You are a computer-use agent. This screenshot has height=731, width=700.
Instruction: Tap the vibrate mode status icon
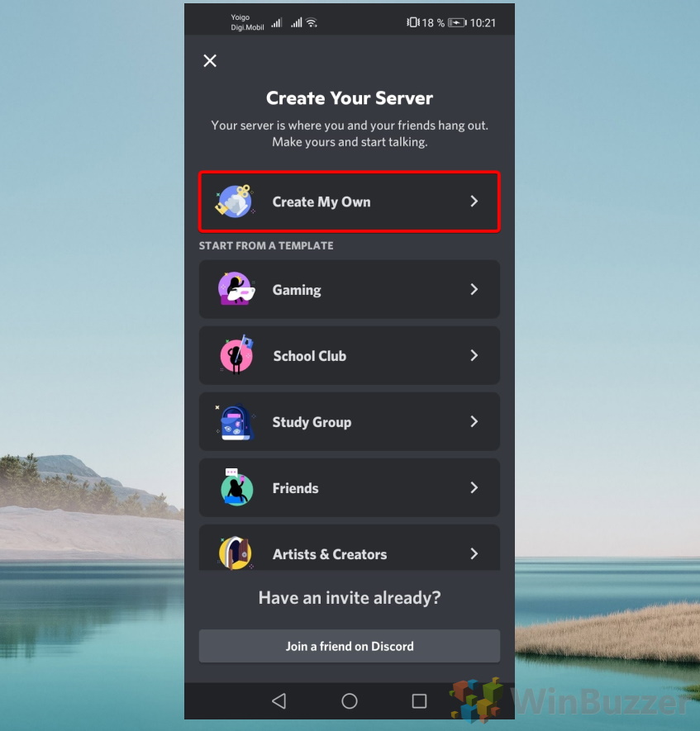click(412, 22)
